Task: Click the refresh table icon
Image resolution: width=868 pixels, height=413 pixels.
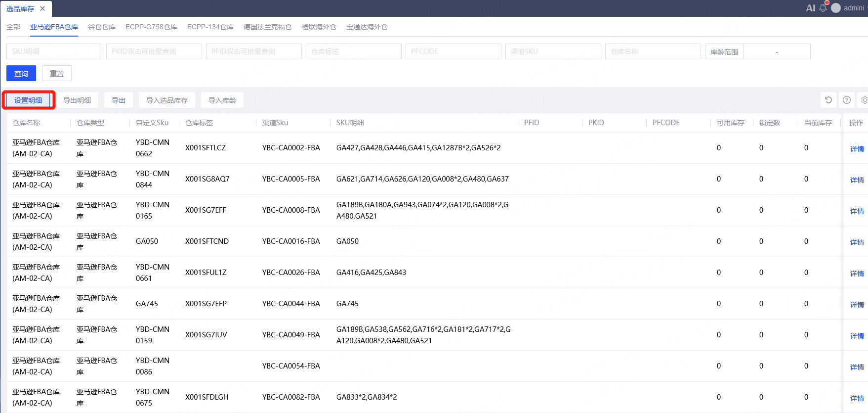Action: (828, 100)
